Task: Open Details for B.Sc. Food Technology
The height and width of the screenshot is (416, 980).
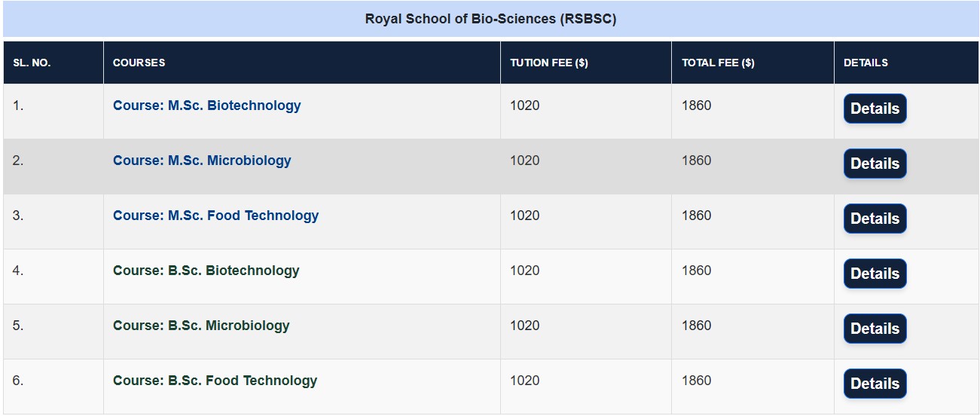Action: pos(875,384)
